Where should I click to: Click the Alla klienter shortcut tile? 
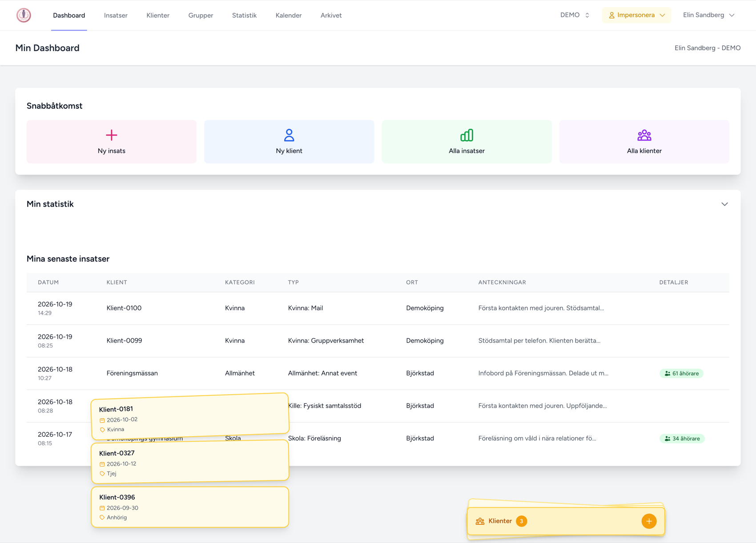(644, 142)
